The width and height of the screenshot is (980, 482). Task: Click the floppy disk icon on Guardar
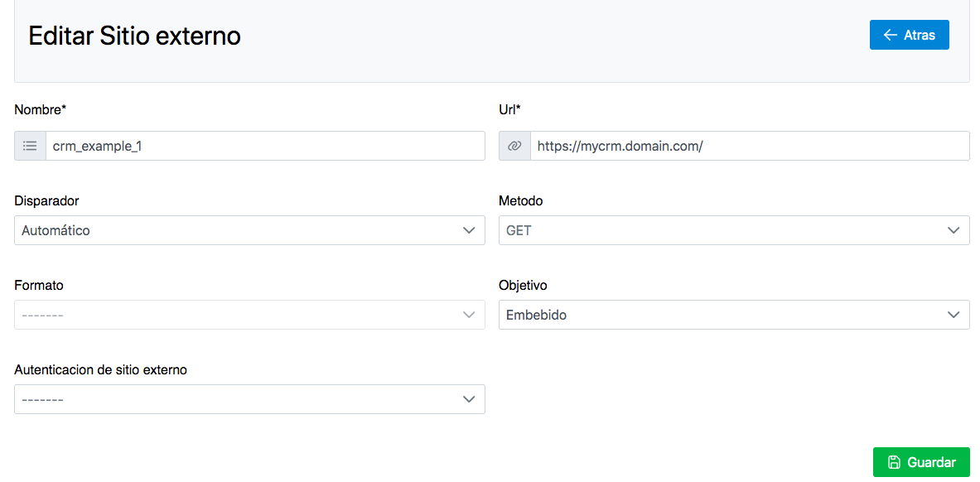click(x=894, y=462)
